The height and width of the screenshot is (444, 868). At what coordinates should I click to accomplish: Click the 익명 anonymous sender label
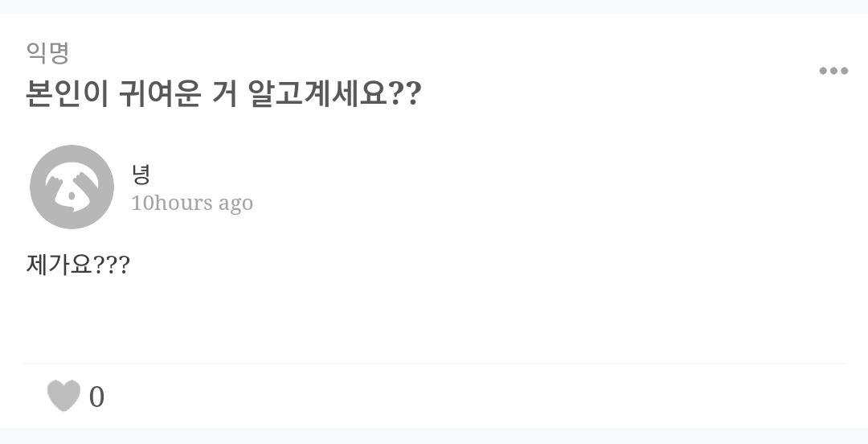pos(47,53)
